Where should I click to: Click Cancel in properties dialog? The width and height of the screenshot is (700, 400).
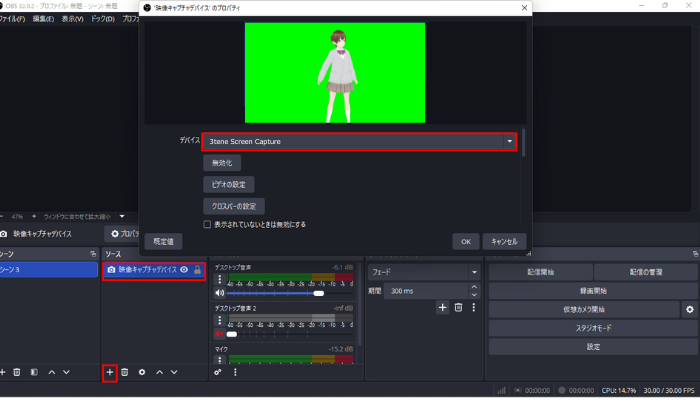[504, 242]
